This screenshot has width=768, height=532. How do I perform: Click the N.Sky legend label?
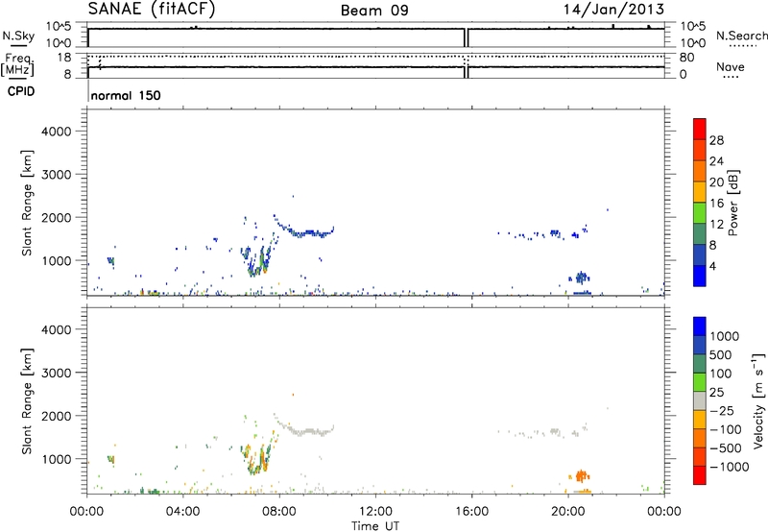click(x=18, y=36)
